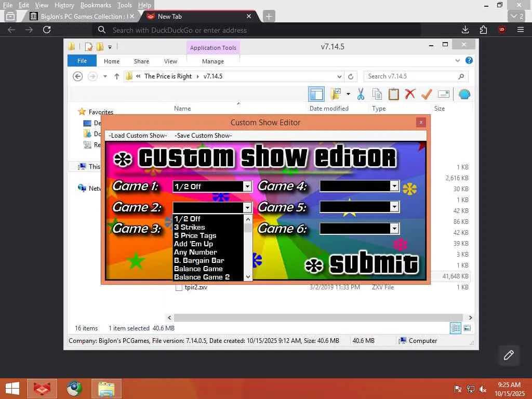Screen dimensions: 532x399
Task: Open the Windows Start button
Action: (x=12, y=389)
